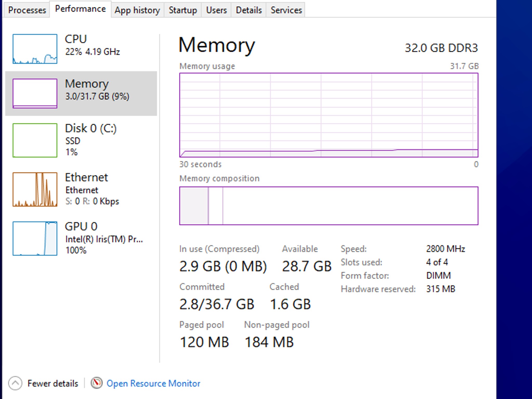Click the Memory composition bar

[329, 206]
